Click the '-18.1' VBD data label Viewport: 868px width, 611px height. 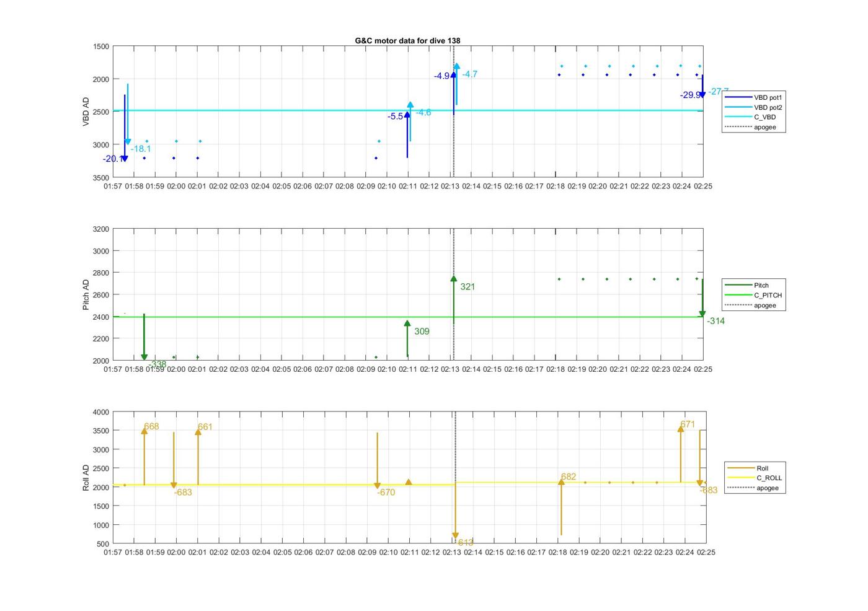pos(141,149)
